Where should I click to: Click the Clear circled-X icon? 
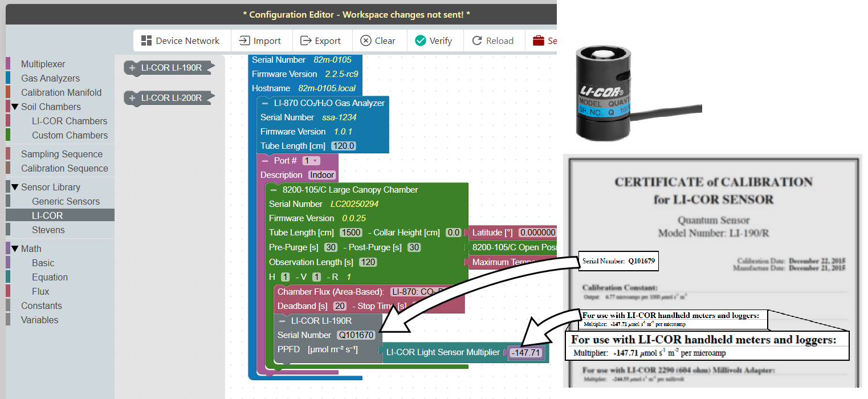(x=365, y=40)
